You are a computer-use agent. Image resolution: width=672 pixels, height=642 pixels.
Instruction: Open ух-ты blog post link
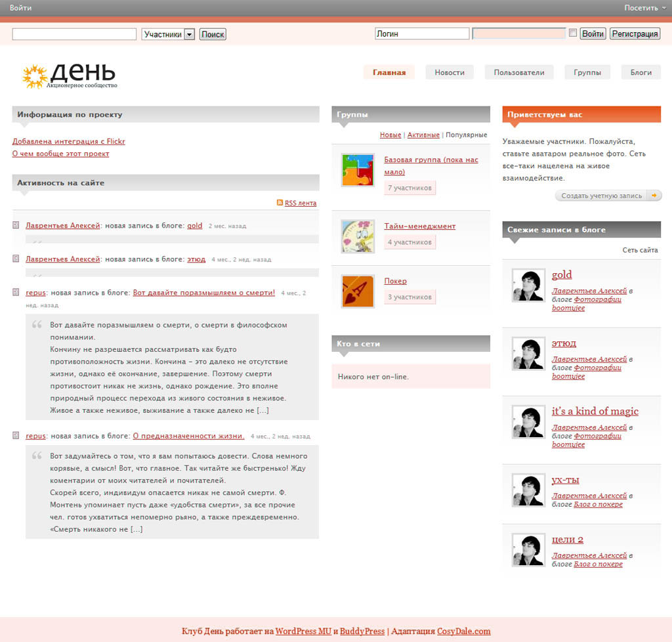(565, 480)
